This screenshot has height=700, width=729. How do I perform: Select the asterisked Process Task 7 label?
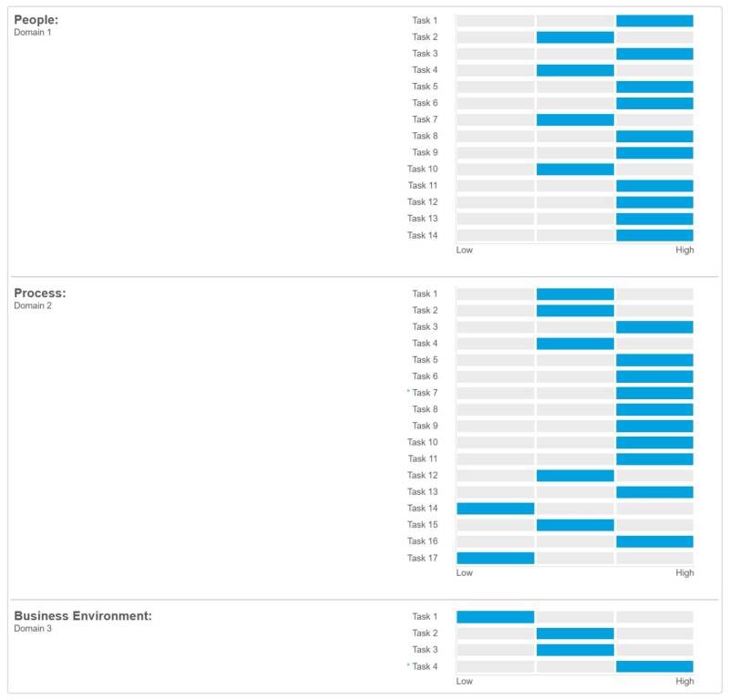[x=425, y=393]
